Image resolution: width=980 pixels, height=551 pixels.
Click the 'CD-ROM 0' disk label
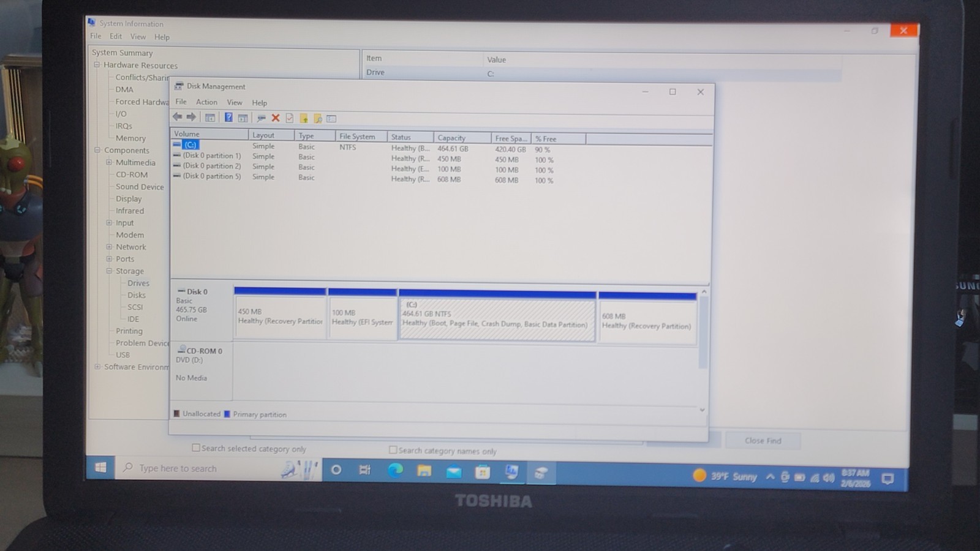204,351
